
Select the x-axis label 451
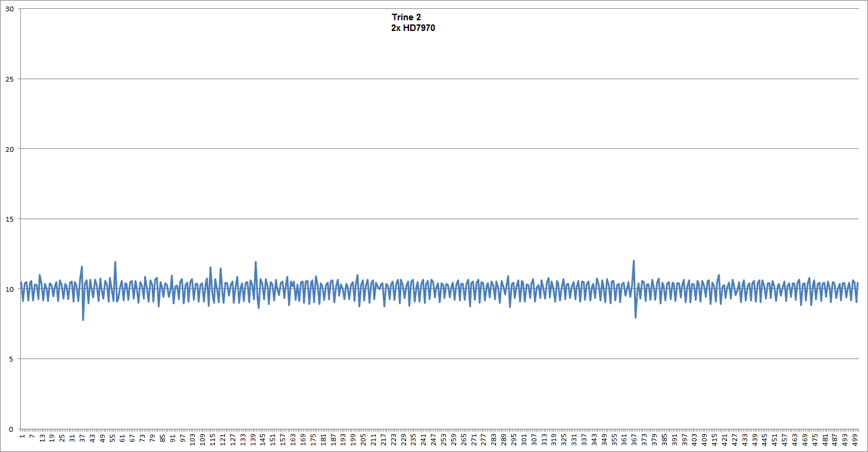click(775, 440)
